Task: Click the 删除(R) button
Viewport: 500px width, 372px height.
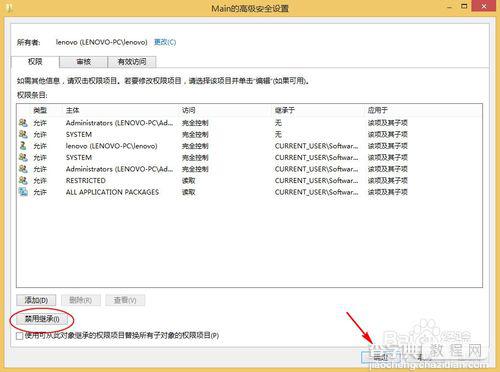Action: tap(81, 300)
